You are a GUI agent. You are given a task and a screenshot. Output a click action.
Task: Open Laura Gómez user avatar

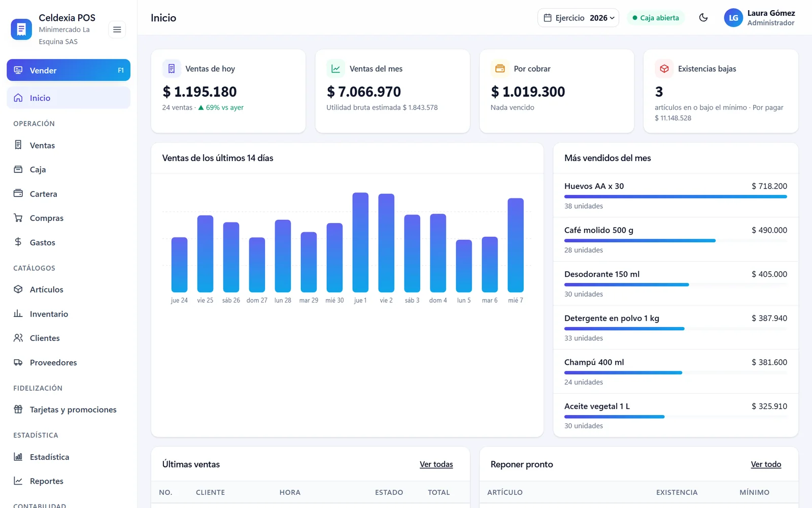pyautogui.click(x=733, y=18)
